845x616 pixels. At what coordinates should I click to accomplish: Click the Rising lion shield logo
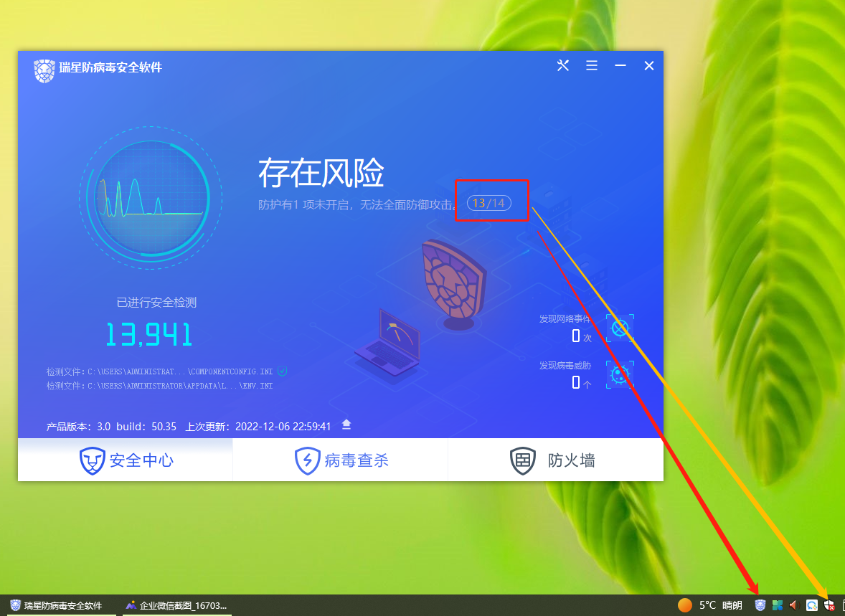pos(44,70)
